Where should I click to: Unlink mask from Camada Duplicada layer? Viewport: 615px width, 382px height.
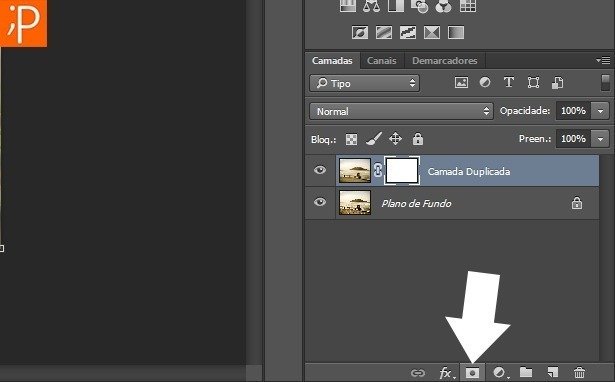coord(378,170)
